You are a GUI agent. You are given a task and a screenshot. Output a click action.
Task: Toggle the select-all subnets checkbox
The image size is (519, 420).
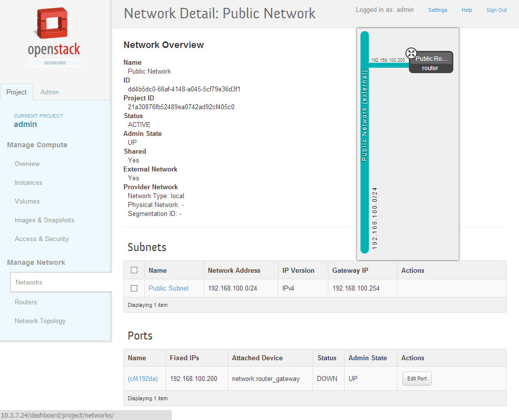(134, 270)
